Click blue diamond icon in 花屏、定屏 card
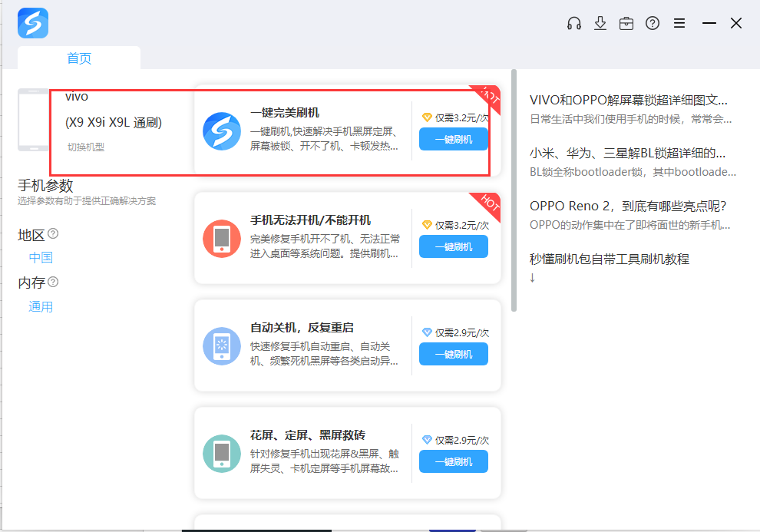 427,440
